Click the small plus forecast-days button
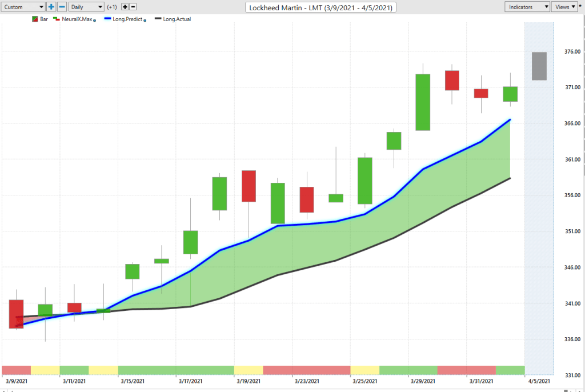 [x=125, y=7]
